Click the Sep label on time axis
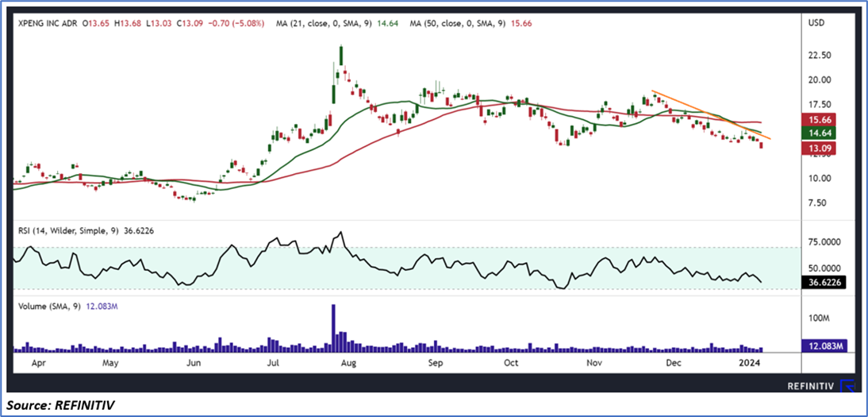This screenshot has height=417, width=868. point(435,364)
